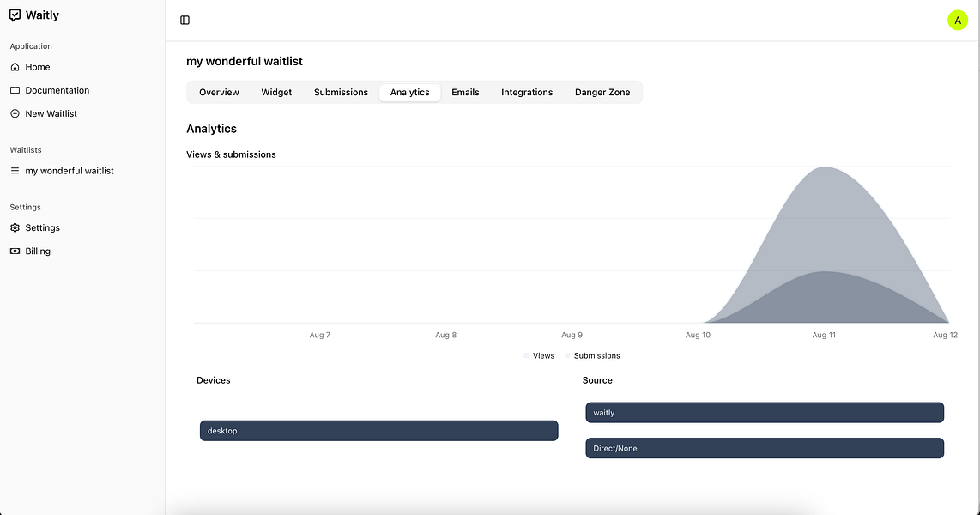Viewport: 980px width, 515px height.
Task: Open the user avatar 'A' menu
Action: (x=958, y=20)
